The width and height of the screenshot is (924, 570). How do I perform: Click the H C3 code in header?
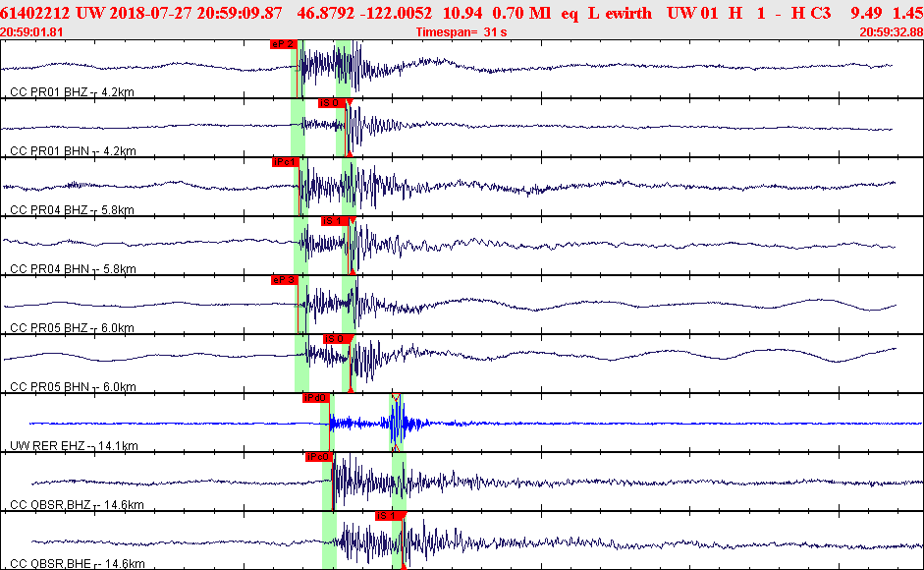[812, 13]
